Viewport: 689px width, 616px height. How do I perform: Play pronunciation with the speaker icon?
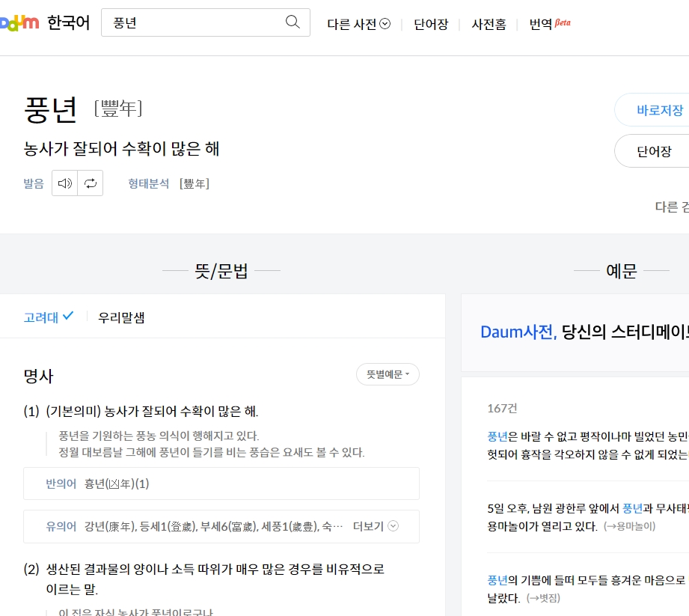click(65, 183)
